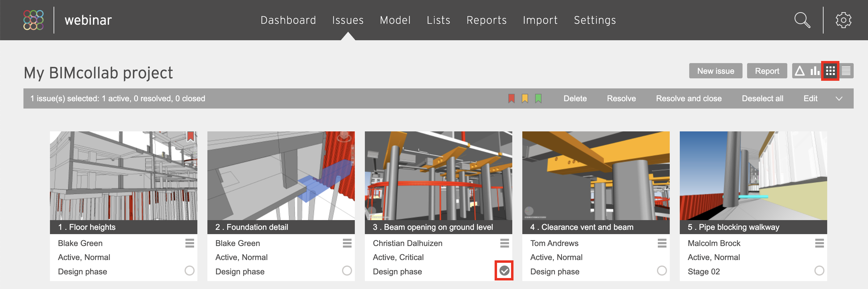Switch to bar chart view icon

[x=815, y=71]
